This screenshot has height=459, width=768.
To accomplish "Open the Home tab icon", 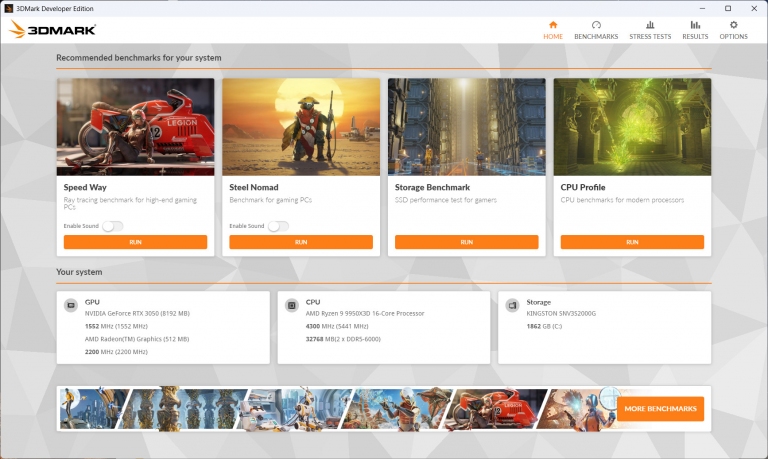I will pyautogui.click(x=553, y=25).
